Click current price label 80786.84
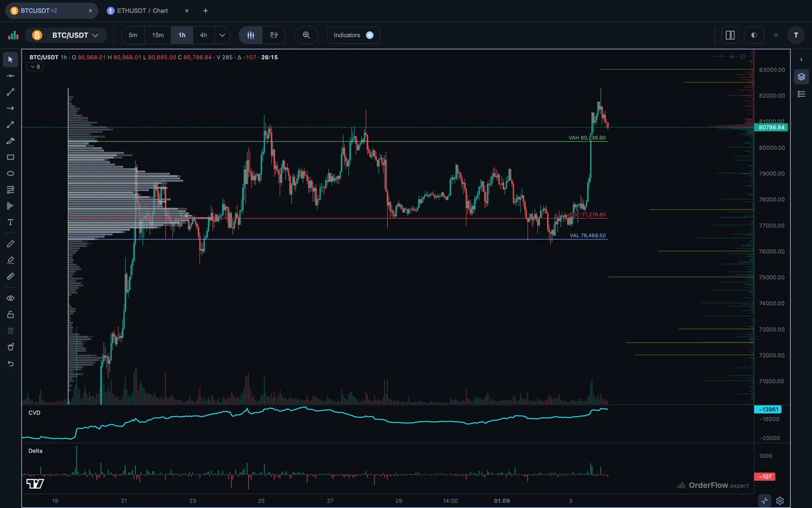 [x=771, y=128]
